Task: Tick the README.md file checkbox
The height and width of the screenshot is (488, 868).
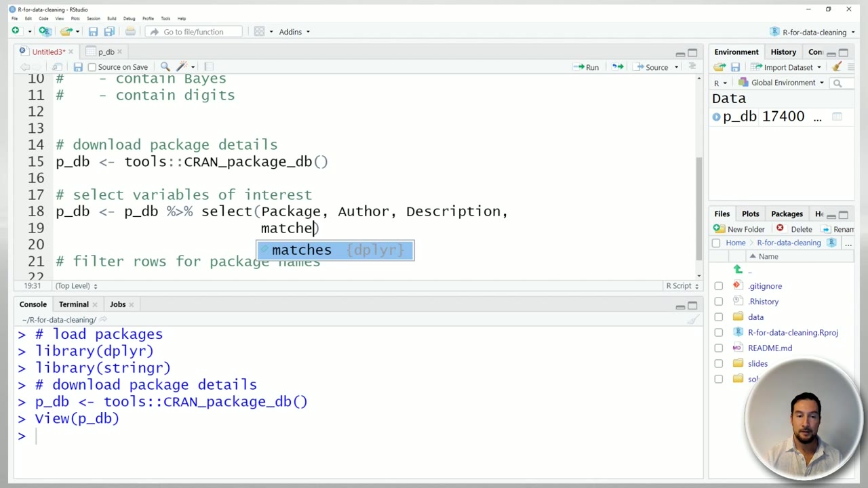Action: (x=719, y=348)
